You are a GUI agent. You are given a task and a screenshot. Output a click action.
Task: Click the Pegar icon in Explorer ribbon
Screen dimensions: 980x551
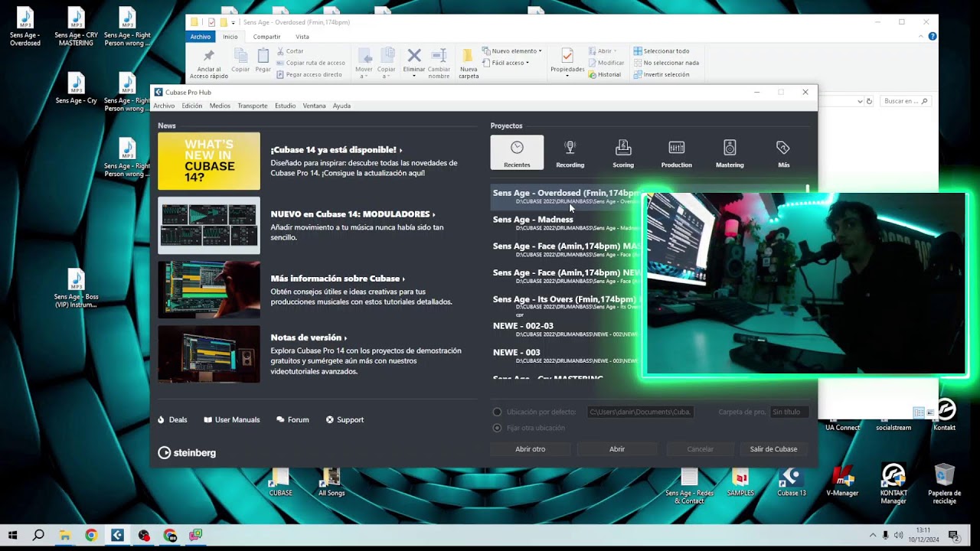pyautogui.click(x=263, y=56)
